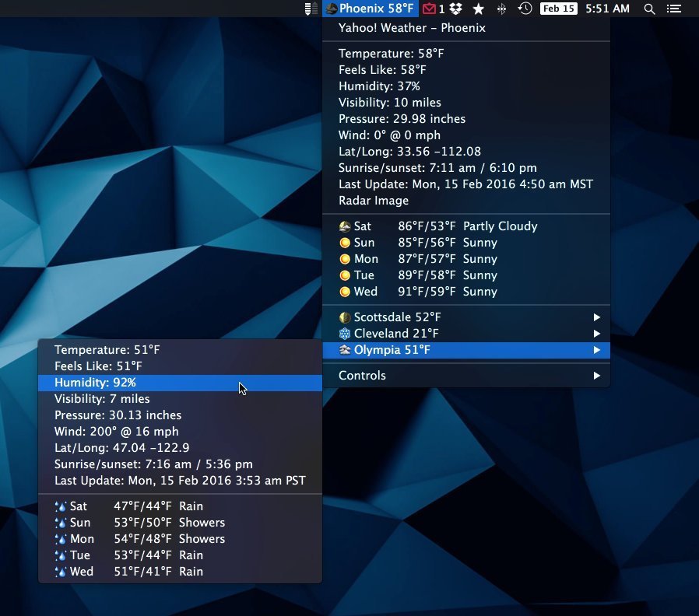Viewport: 699px width, 616px height.
Task: Open the Controls menu entry
Action: pos(465,376)
